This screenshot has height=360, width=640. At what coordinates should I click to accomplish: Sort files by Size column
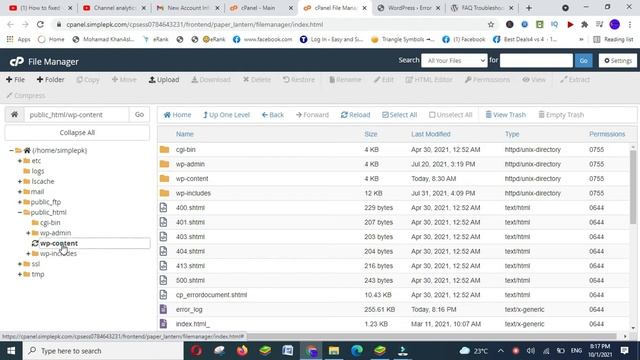click(371, 134)
